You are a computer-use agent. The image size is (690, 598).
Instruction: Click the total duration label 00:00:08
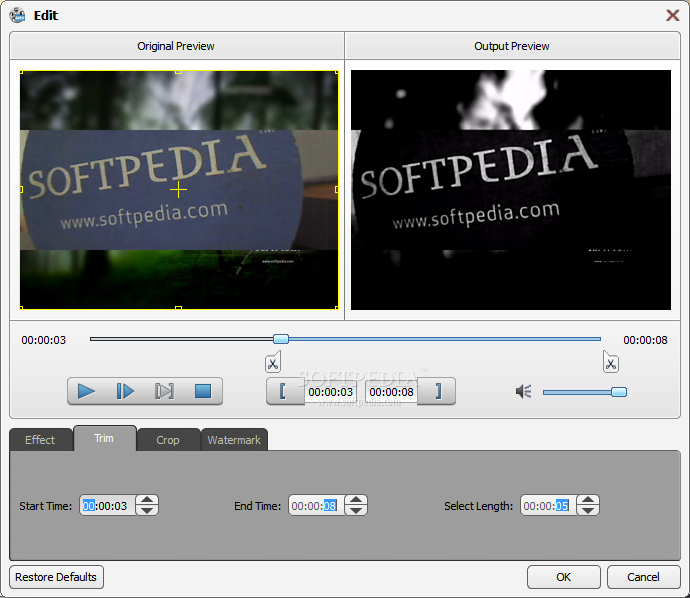coord(645,340)
